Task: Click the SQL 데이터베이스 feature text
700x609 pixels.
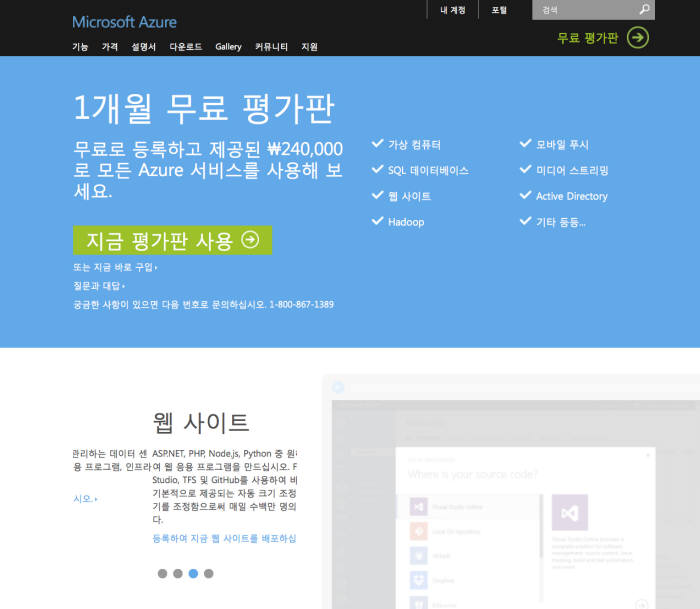Action: [428, 171]
